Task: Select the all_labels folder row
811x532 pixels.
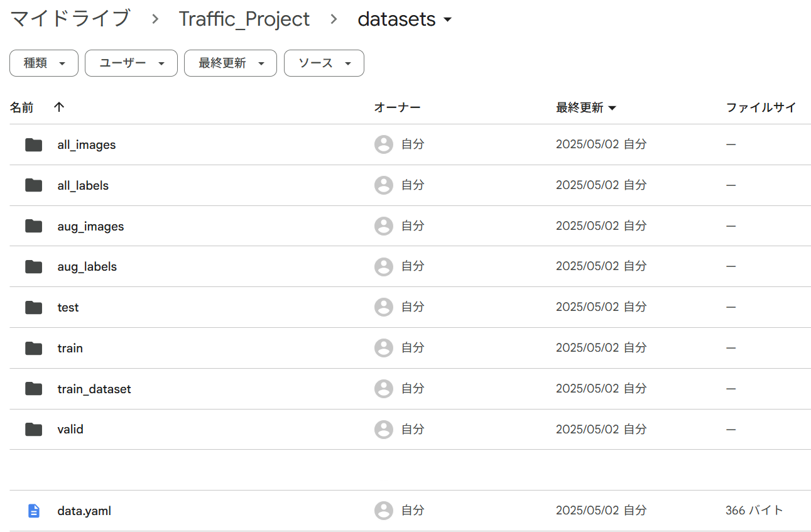Action: [x=410, y=185]
